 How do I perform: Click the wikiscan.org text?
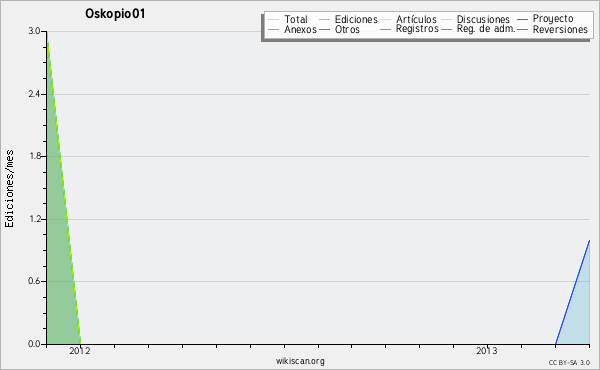tap(300, 361)
